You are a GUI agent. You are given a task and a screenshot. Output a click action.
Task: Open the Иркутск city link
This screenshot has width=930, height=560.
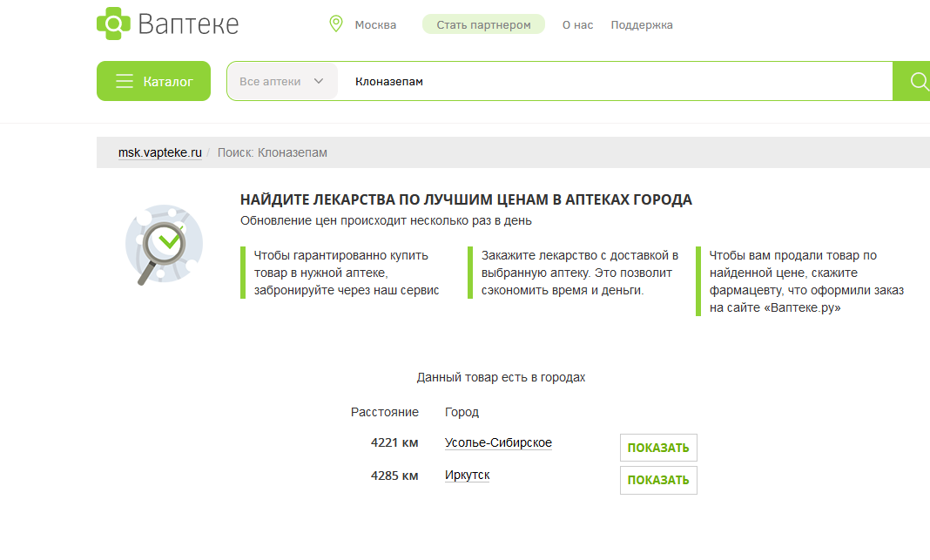click(x=468, y=476)
